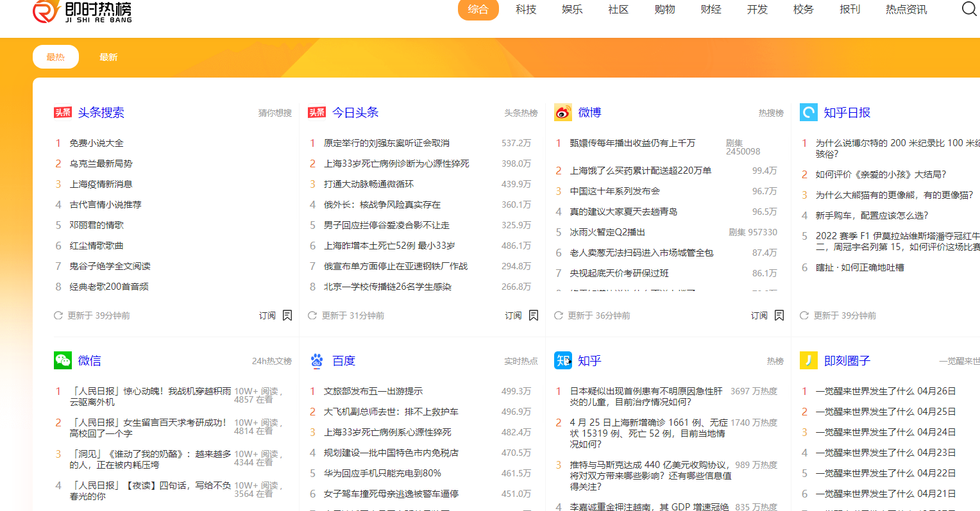
Task: Open 免费小说大全 entry
Action: coord(96,143)
